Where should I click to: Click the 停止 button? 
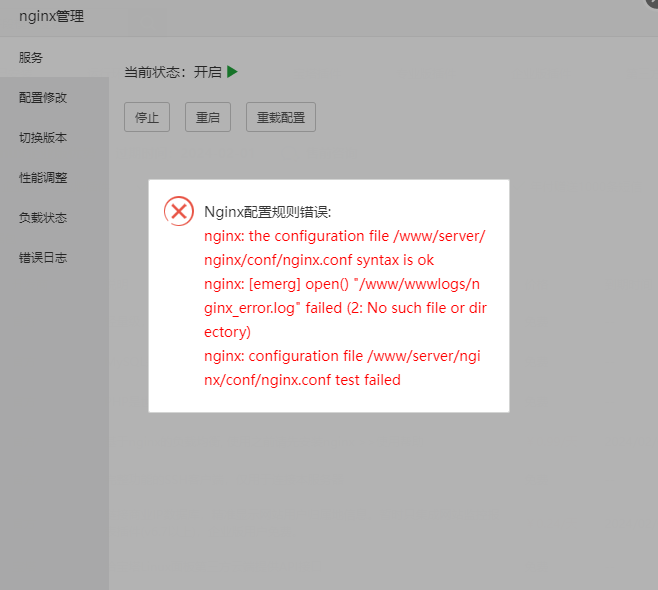tap(147, 117)
